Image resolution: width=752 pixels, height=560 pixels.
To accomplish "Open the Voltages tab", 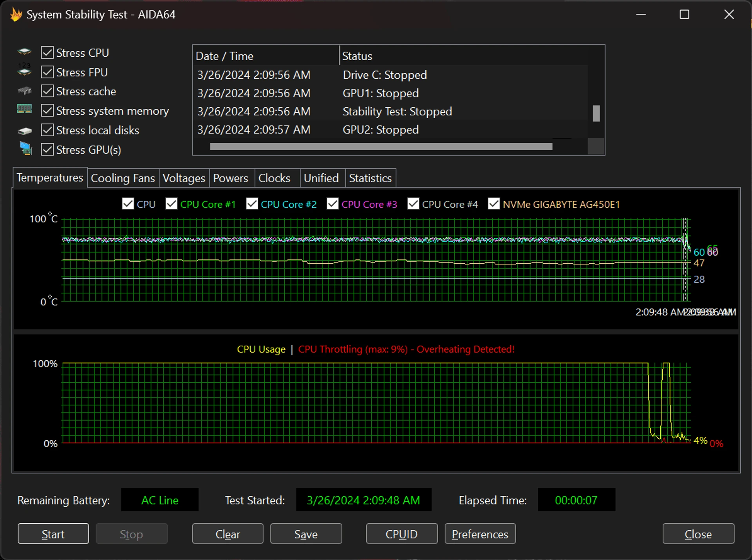I will tap(184, 178).
